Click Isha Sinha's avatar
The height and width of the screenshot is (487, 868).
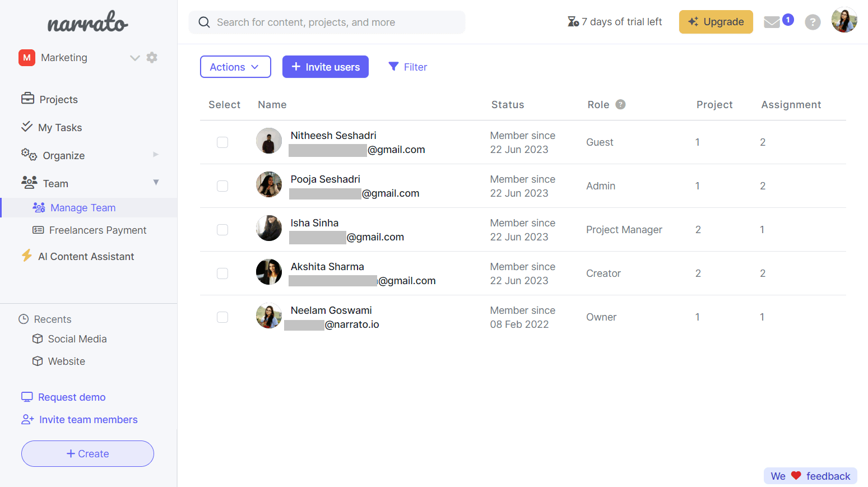point(269,228)
